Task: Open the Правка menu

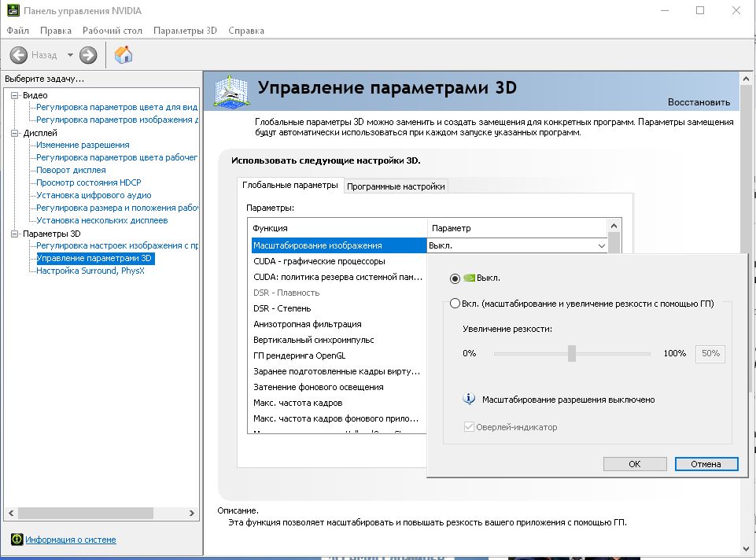Action: (55, 31)
